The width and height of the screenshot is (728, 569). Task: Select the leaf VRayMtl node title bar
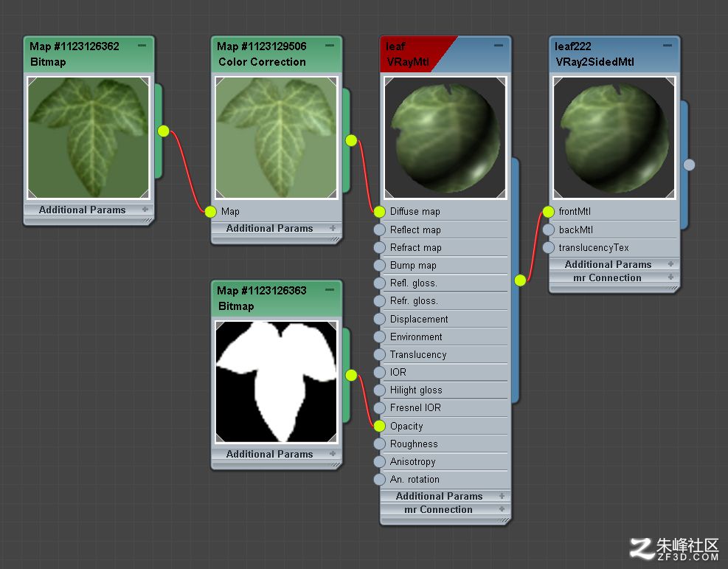pyautogui.click(x=446, y=54)
